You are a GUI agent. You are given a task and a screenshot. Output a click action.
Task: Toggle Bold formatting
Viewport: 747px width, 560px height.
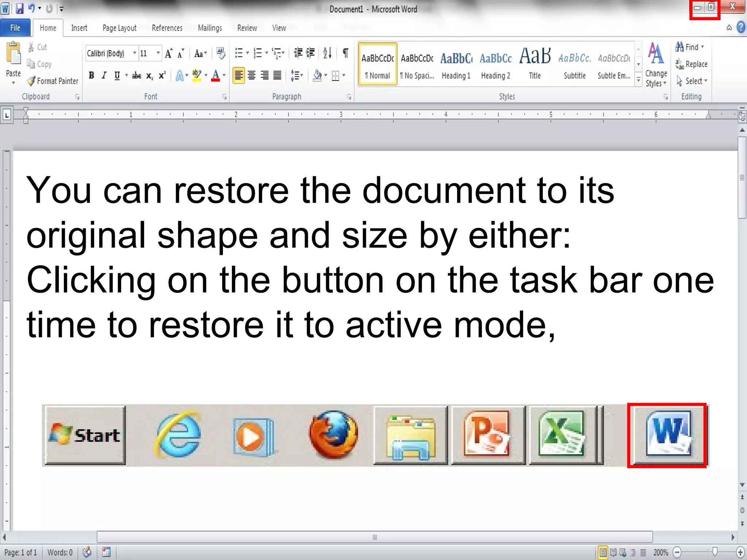92,75
